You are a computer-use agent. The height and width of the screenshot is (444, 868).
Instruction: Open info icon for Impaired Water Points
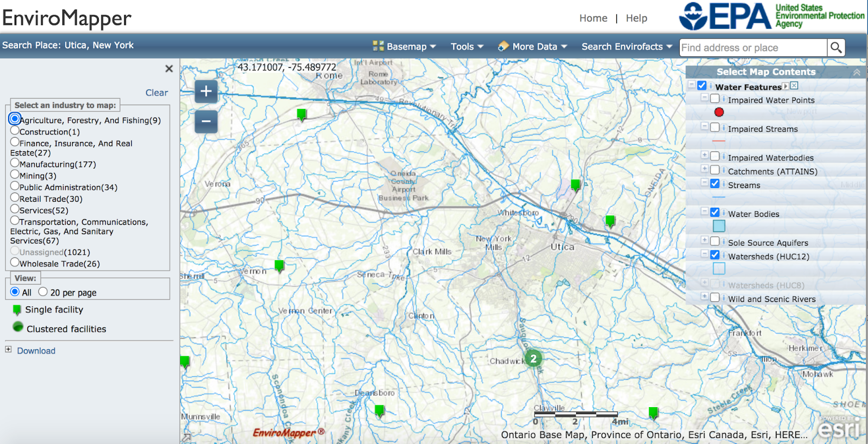(724, 99)
